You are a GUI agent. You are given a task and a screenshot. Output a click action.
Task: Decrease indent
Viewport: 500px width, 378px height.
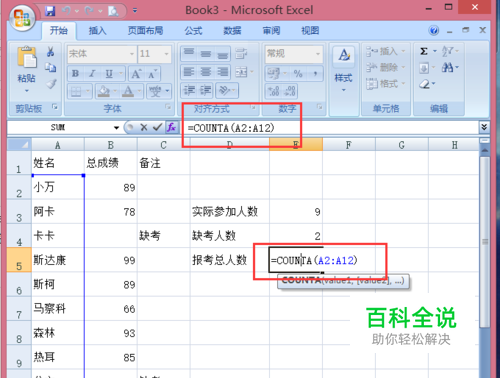(189, 90)
